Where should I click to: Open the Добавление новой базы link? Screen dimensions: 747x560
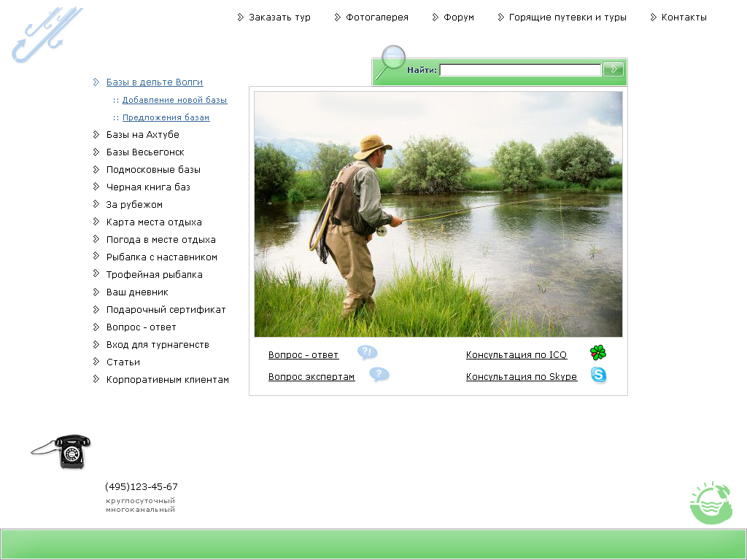175,100
